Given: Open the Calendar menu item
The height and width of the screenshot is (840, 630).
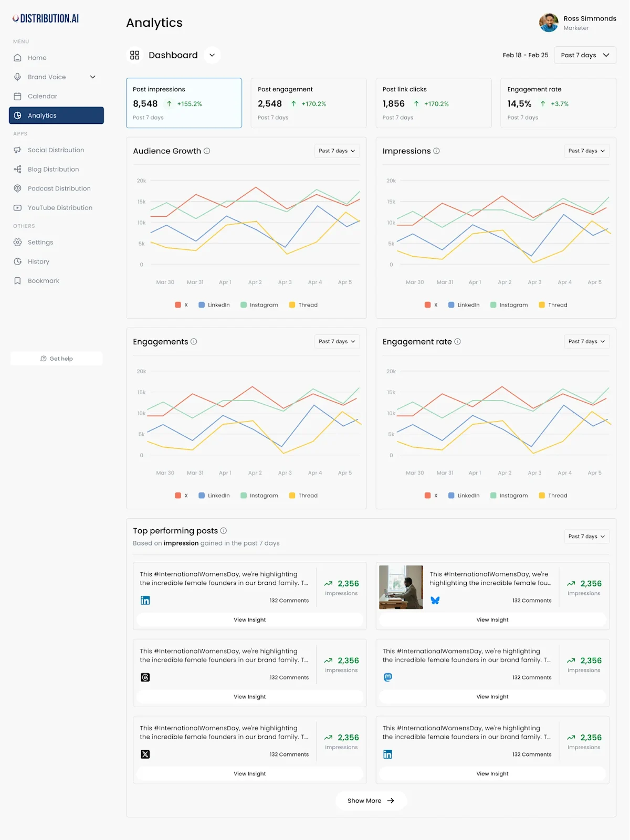Looking at the screenshot, I should point(56,96).
